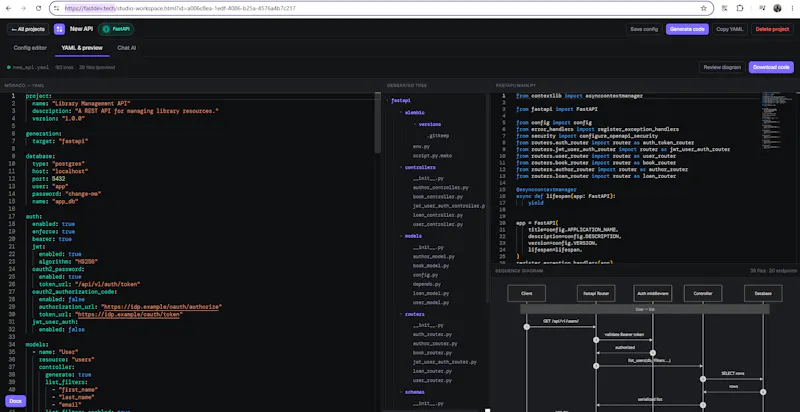Open loan_controller.py file

pyautogui.click(x=438, y=215)
